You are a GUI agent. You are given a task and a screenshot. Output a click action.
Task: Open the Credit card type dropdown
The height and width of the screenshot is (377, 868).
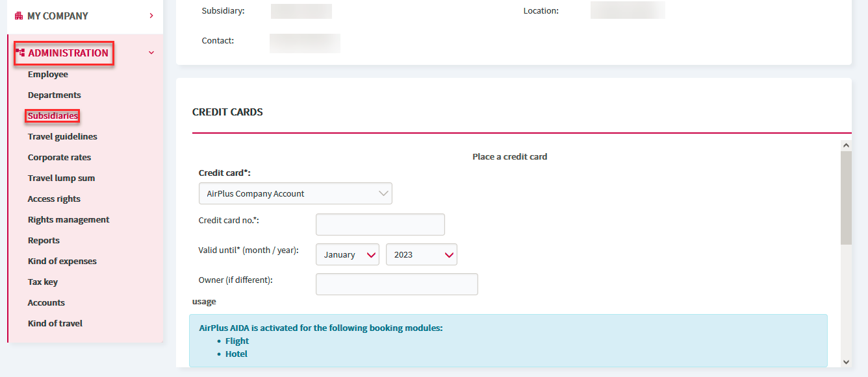click(x=296, y=193)
